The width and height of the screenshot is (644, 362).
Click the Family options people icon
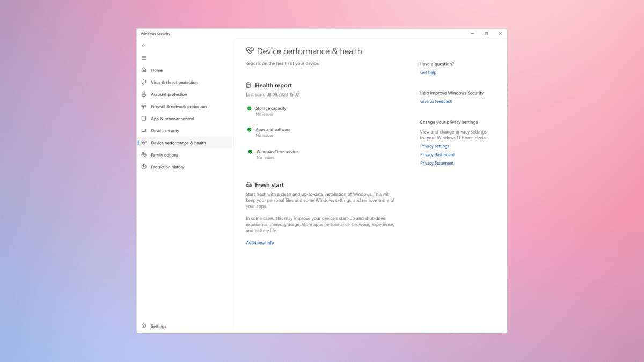[x=144, y=155]
